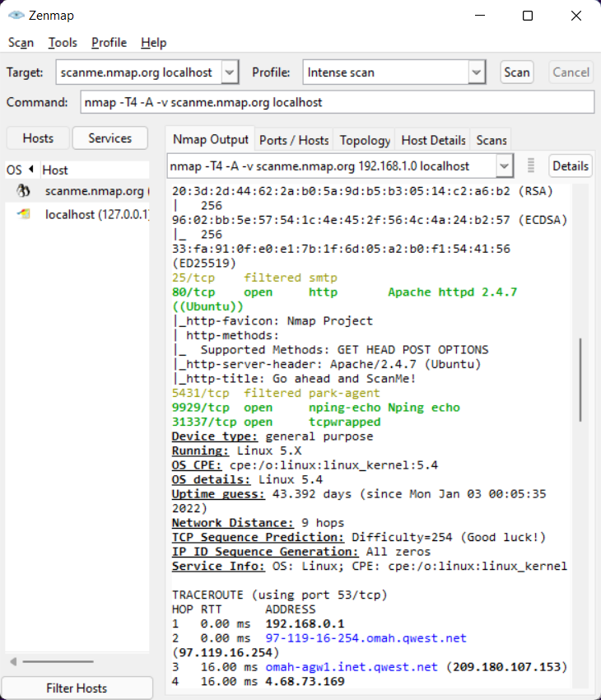
Task: Open the Tools menu
Action: (x=63, y=43)
